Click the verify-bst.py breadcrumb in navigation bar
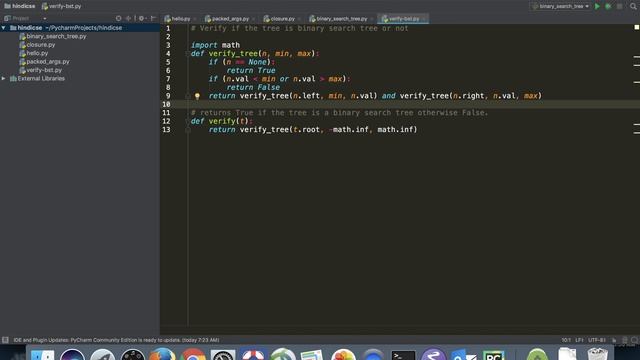 coord(61,6)
